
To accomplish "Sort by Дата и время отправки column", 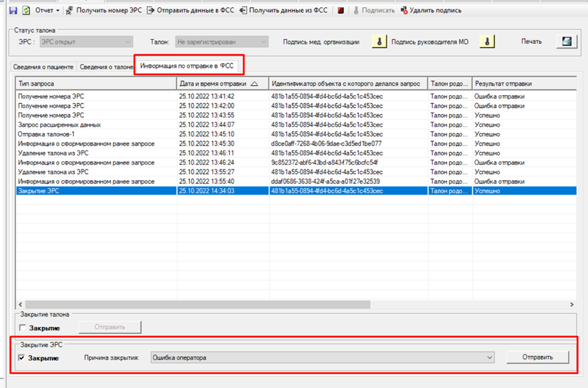I will [x=223, y=84].
